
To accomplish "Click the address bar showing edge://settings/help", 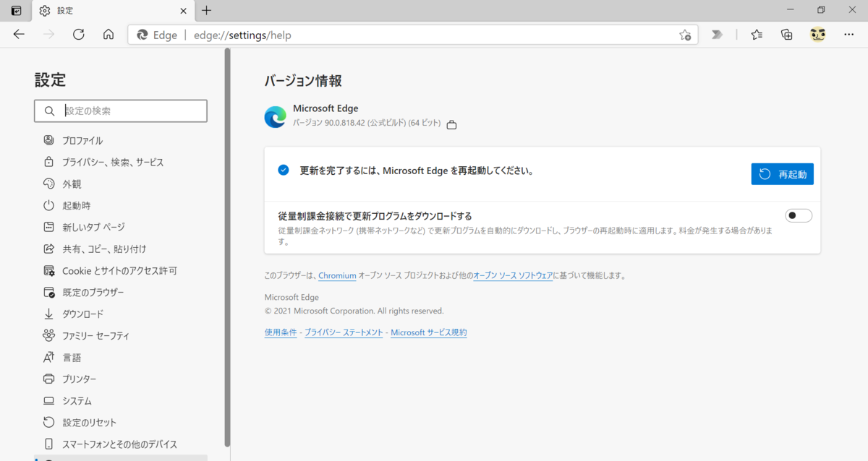I will tap(413, 35).
